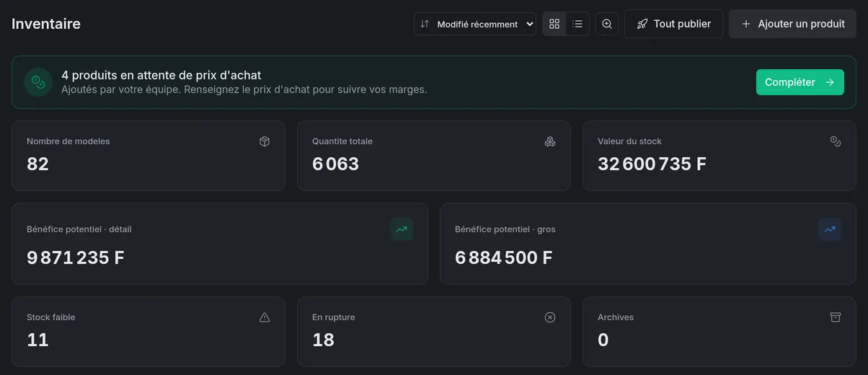Click the value '82'
The height and width of the screenshot is (375, 868).
[x=37, y=164]
